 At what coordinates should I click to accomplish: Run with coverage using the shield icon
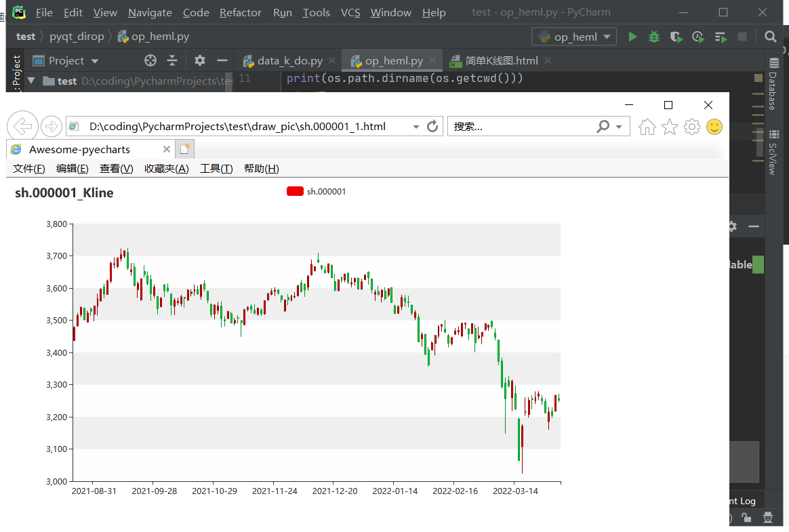pos(676,37)
